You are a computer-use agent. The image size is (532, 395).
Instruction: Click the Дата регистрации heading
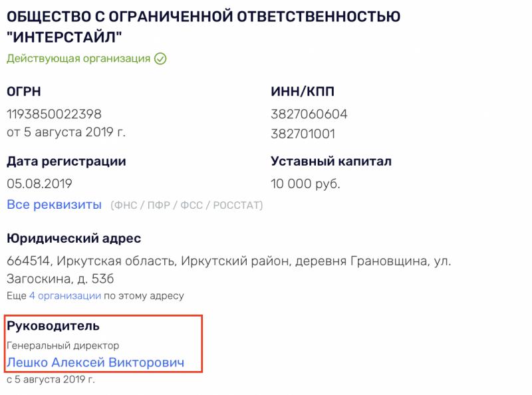click(66, 161)
